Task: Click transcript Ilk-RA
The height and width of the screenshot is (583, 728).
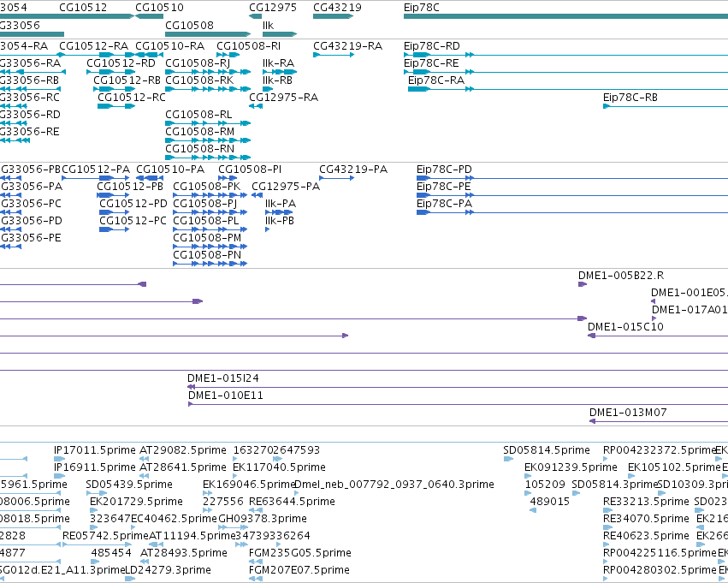Action: point(279,63)
